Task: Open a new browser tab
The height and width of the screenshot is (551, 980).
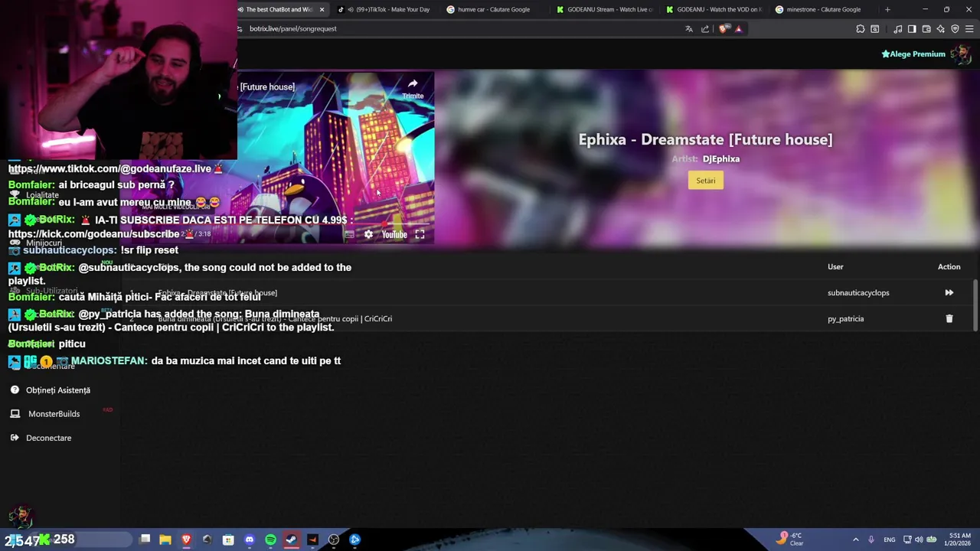Action: (x=887, y=9)
